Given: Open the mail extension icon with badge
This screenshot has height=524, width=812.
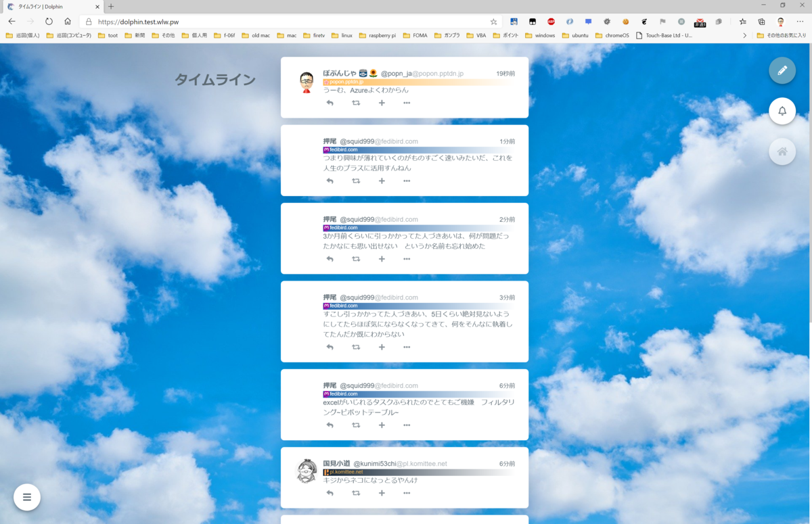Looking at the screenshot, I should (700, 22).
